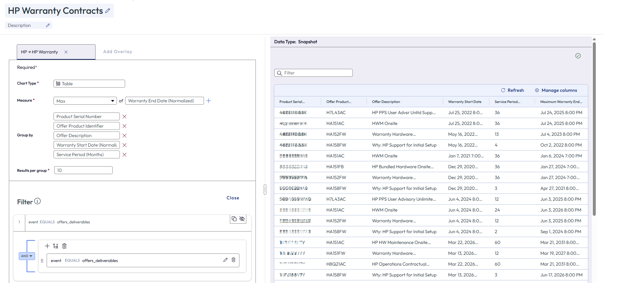Open the Max measure dropdown

tap(85, 101)
